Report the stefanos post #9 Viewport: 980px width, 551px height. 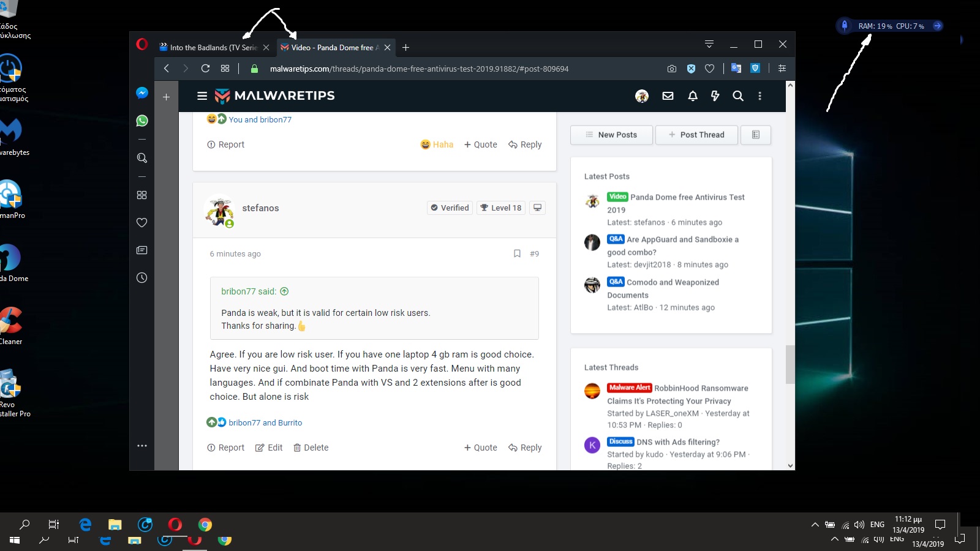point(225,448)
